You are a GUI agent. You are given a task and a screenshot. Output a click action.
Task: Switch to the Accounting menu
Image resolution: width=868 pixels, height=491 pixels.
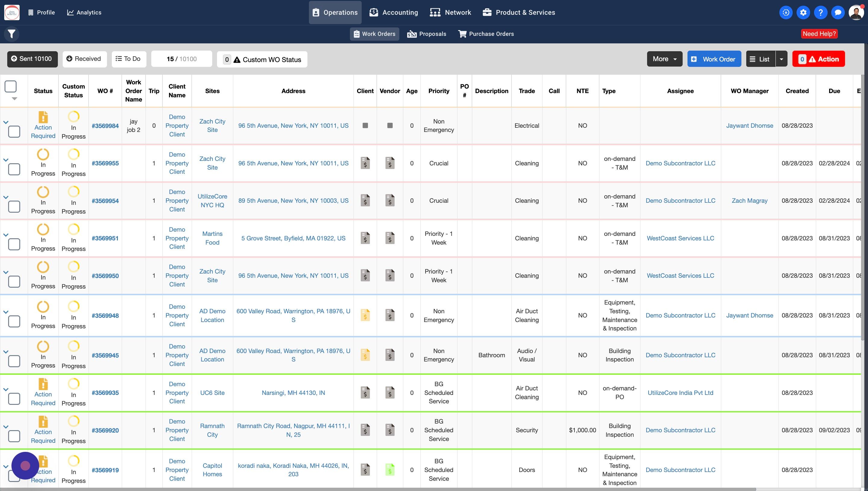point(393,12)
